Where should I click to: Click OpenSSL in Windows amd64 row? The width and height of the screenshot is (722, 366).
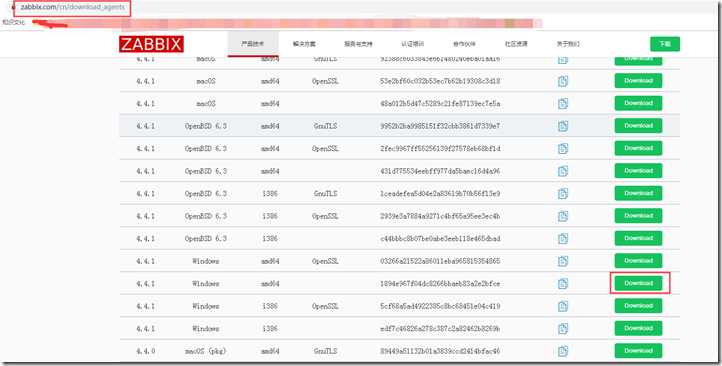click(325, 261)
